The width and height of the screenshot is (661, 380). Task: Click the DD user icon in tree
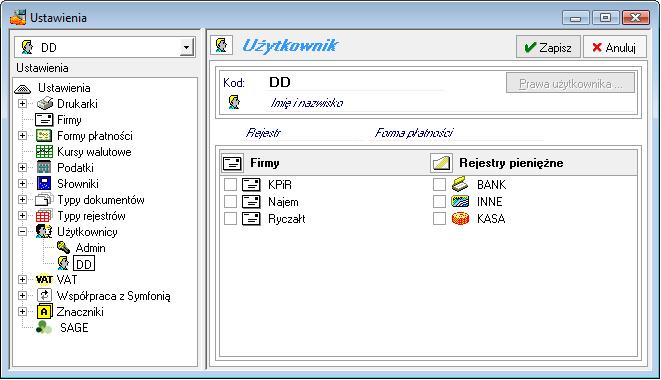[63, 264]
